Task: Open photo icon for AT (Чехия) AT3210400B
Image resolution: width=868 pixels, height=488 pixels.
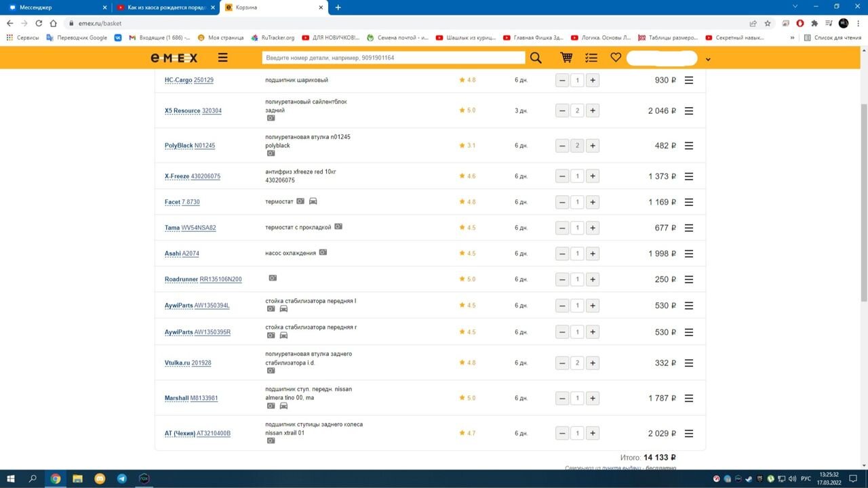Action: pos(271,441)
